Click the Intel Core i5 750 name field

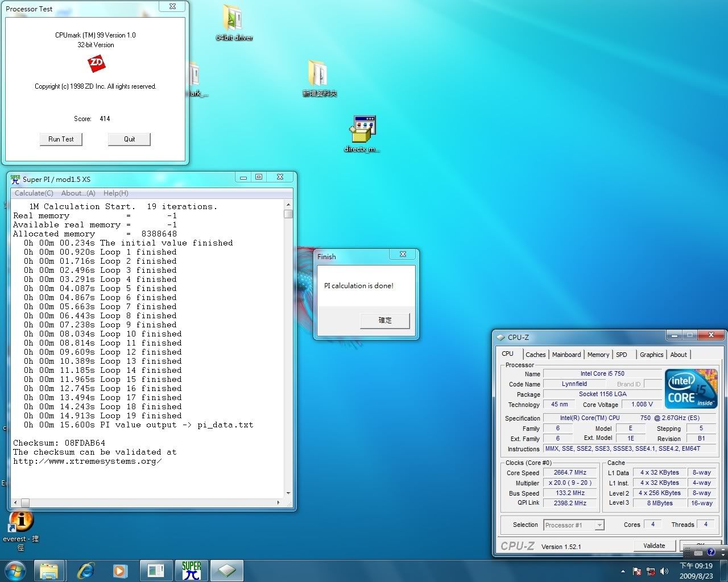[x=602, y=373]
